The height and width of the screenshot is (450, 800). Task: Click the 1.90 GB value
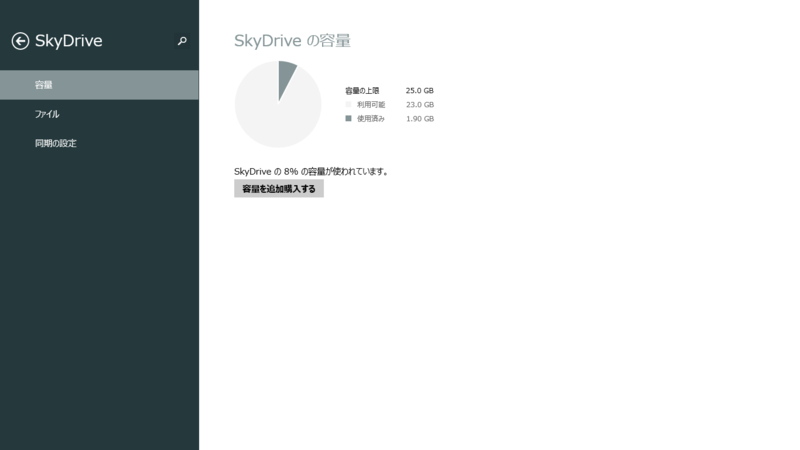click(x=420, y=118)
